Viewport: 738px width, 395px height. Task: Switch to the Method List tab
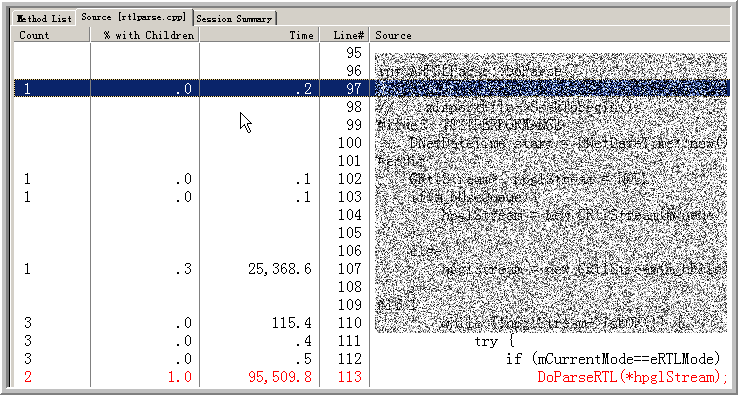coord(44,19)
